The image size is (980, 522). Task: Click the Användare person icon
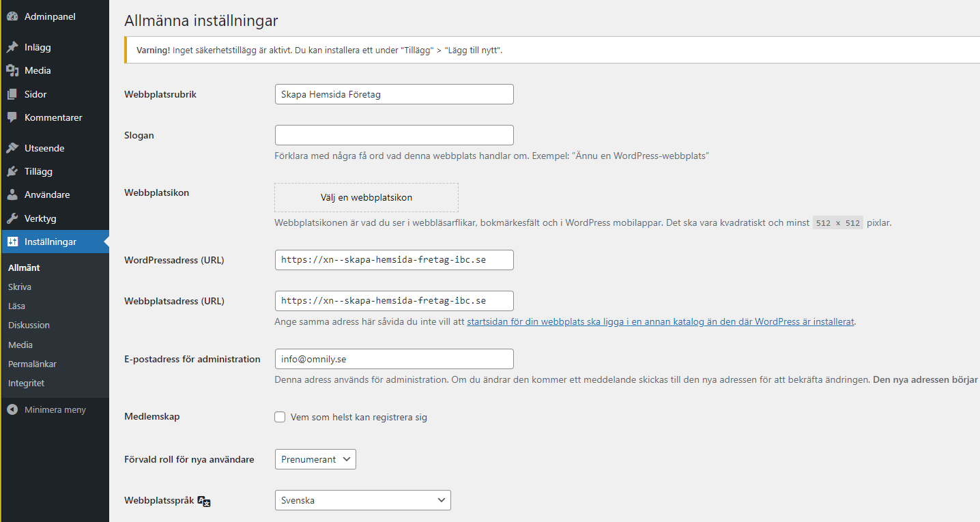[12, 194]
